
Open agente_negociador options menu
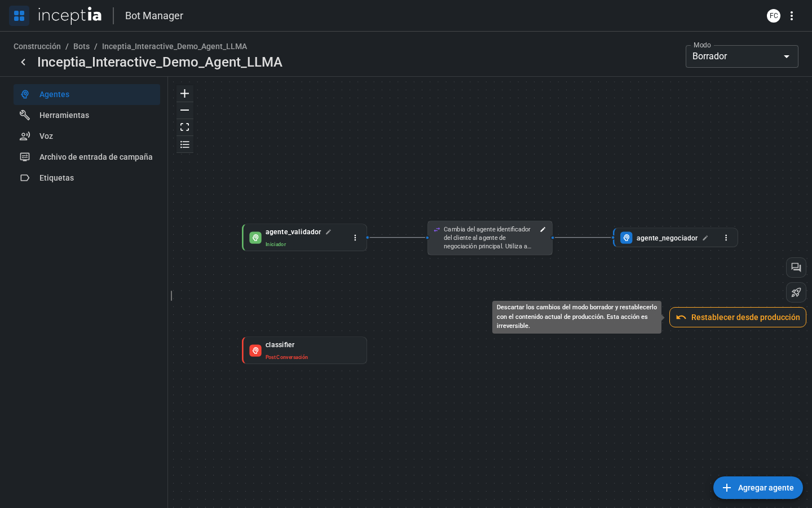[x=726, y=238]
